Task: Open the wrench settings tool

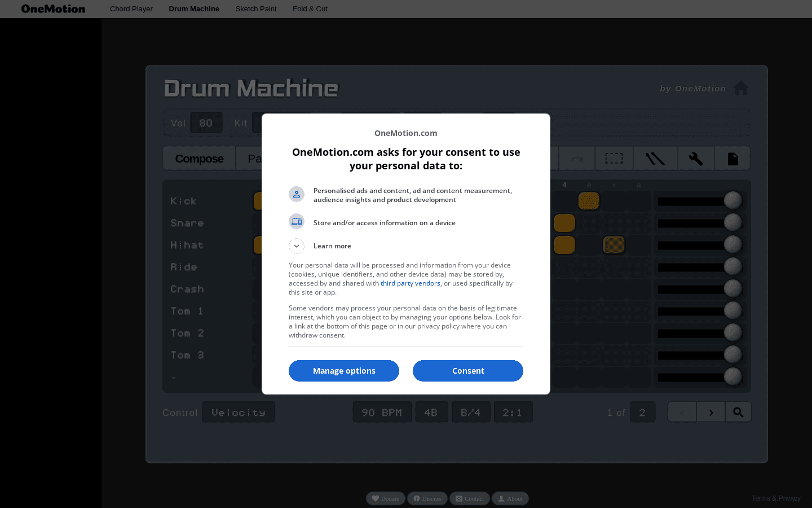Action: [695, 159]
